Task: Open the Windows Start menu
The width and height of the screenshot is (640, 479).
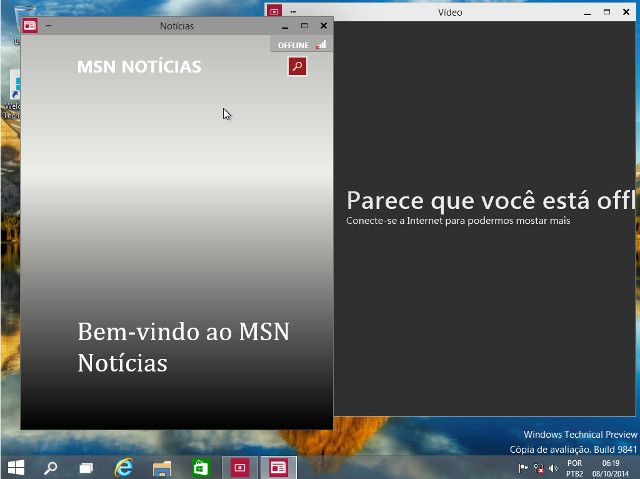Action: point(16,468)
